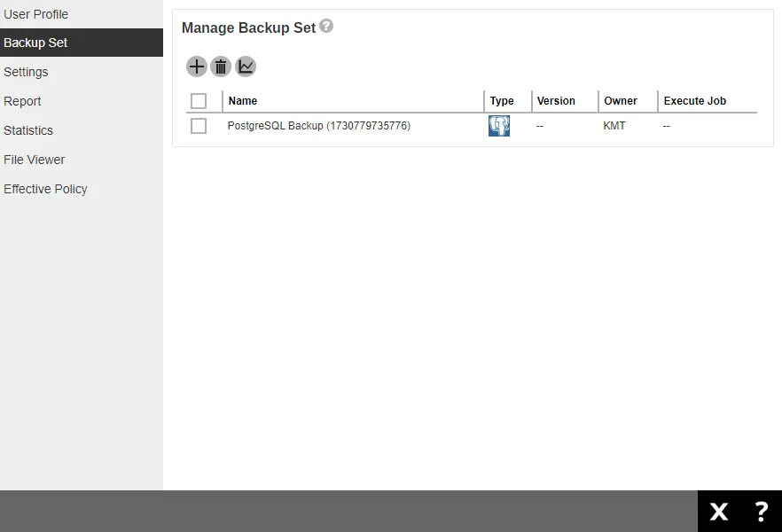
Task: Open File Viewer from the sidebar
Action: coord(35,160)
